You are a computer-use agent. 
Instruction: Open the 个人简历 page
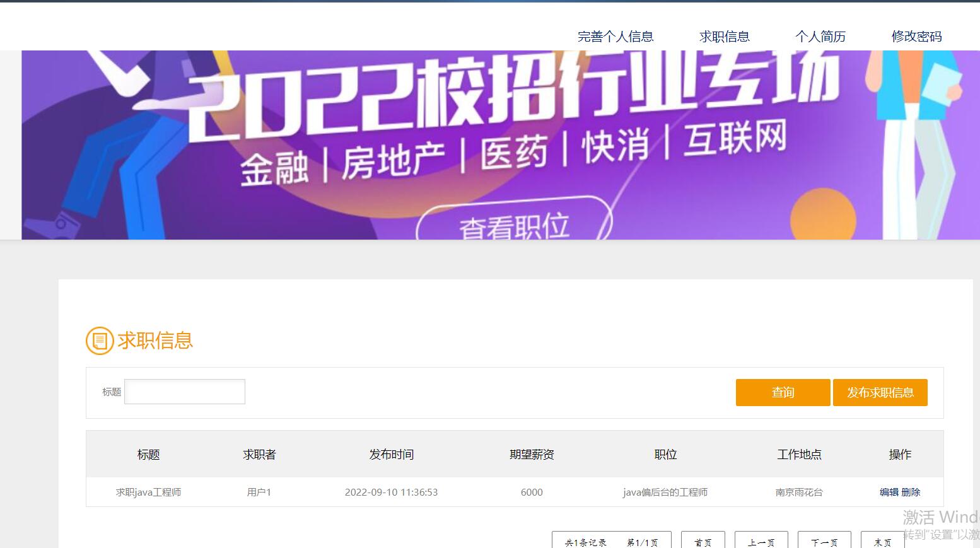[820, 36]
